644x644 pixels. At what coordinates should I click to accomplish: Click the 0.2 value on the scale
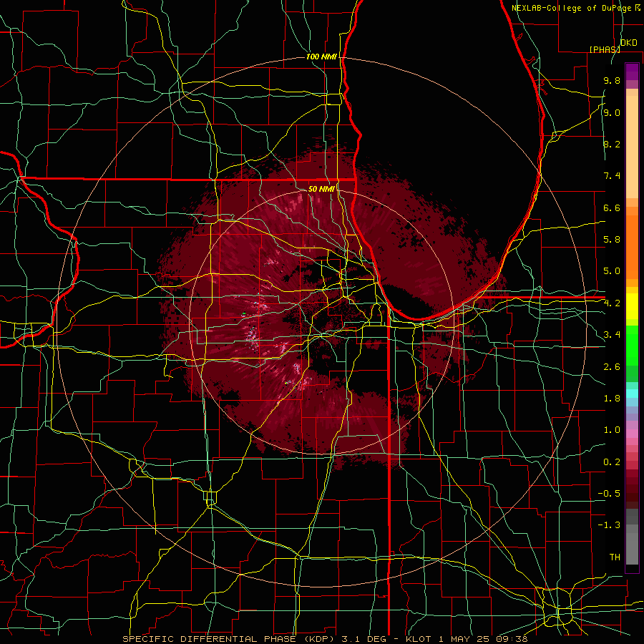(x=612, y=462)
